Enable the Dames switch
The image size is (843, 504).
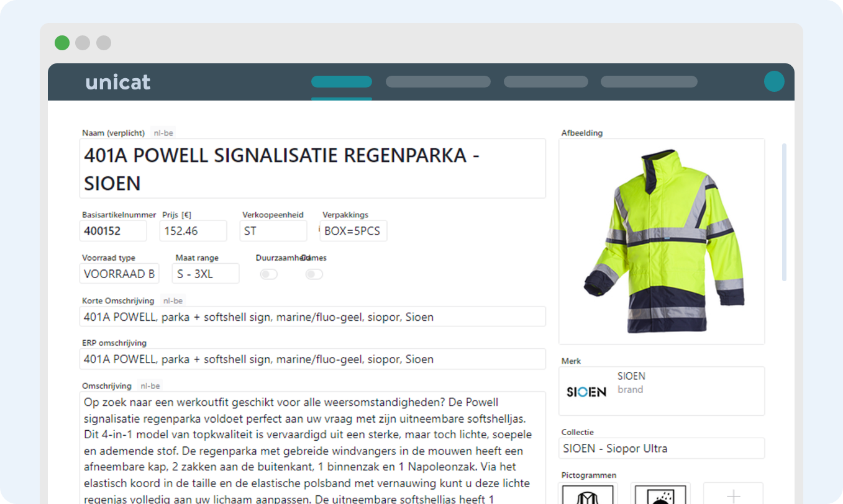pos(314,274)
